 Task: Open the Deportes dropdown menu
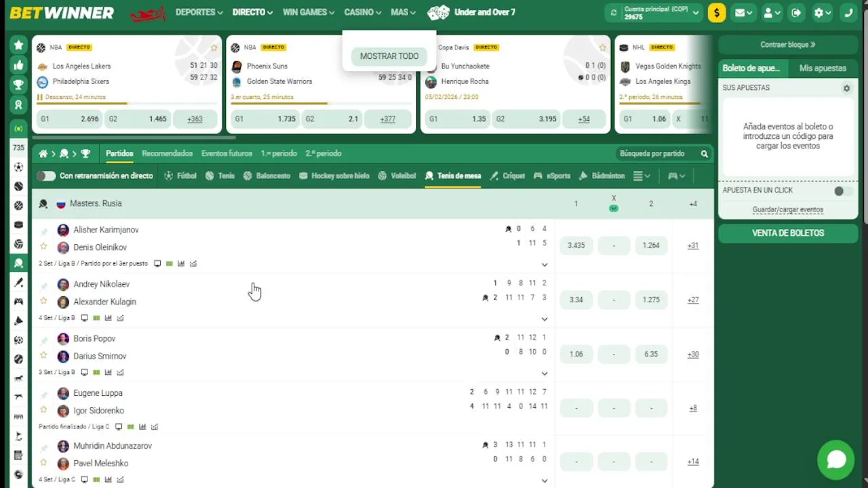199,12
